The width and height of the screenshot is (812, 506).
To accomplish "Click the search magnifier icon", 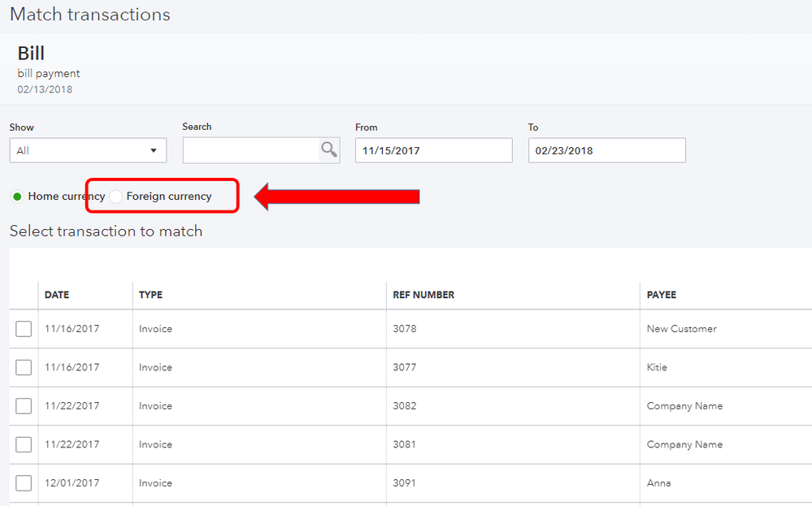I will coord(328,149).
